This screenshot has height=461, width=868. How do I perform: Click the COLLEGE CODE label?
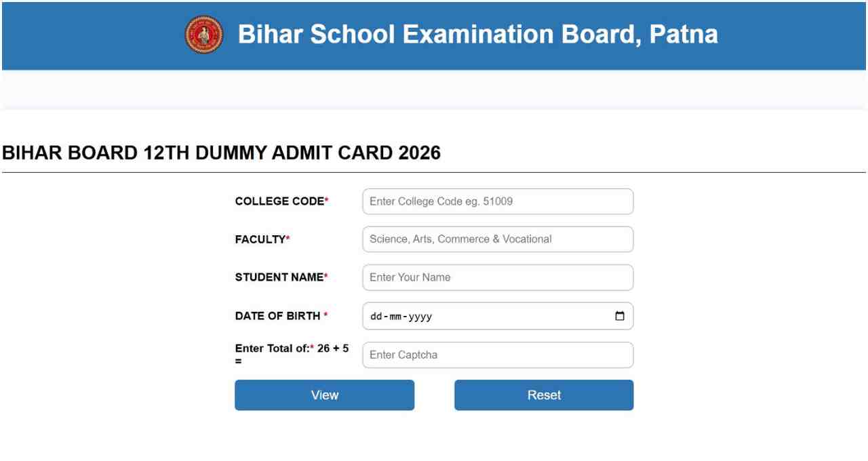[281, 201]
